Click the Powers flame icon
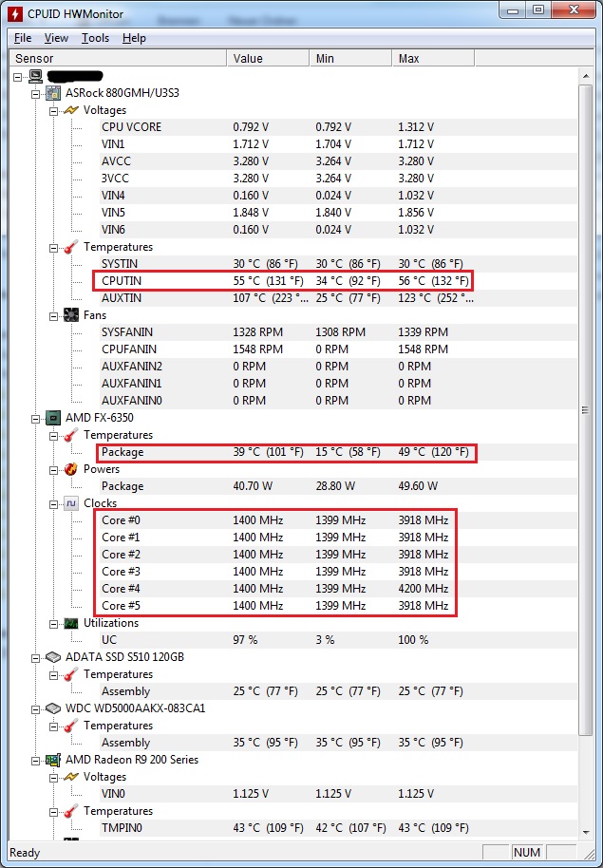The height and width of the screenshot is (868, 603). tap(71, 469)
